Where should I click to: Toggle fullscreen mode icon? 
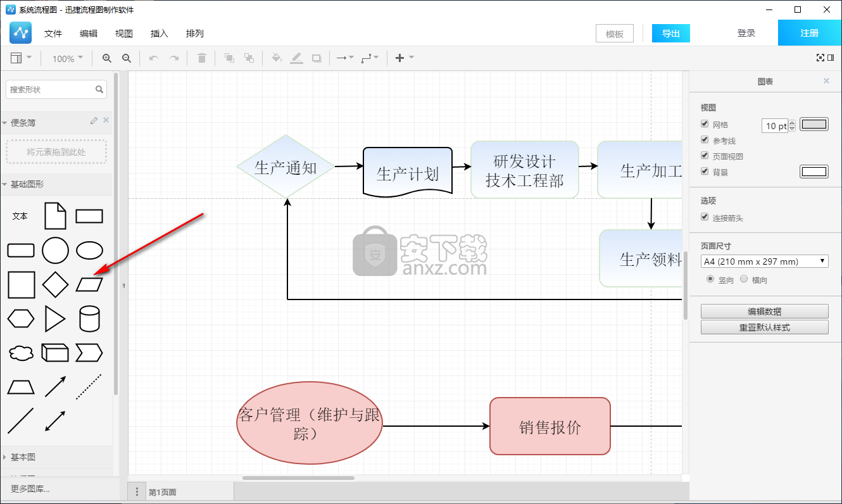(820, 58)
